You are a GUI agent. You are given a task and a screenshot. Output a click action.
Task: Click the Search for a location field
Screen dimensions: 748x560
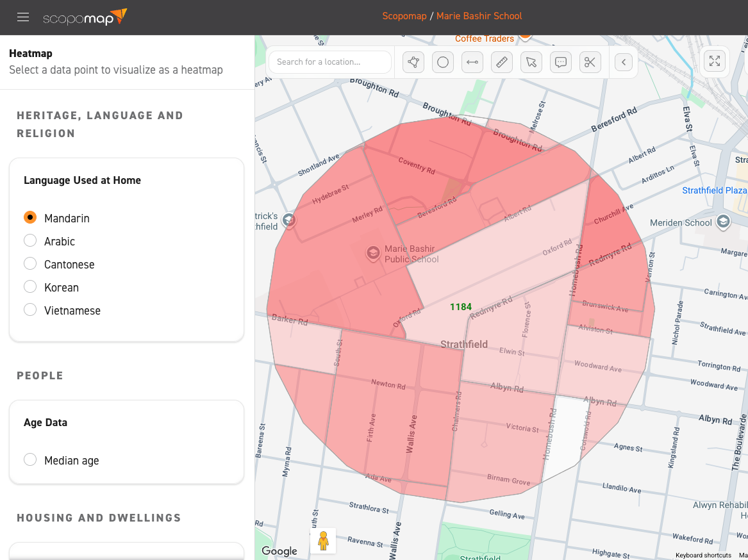click(x=330, y=62)
